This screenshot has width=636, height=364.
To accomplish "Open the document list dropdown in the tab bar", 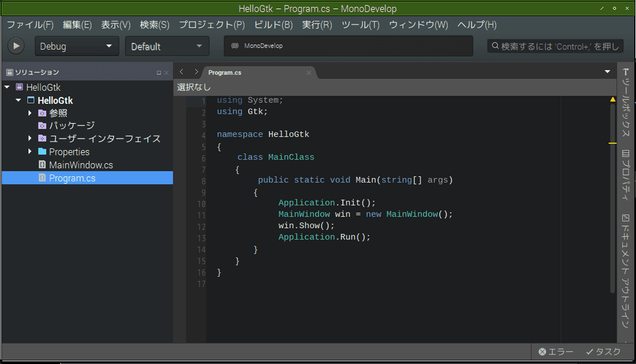I will pyautogui.click(x=607, y=72).
